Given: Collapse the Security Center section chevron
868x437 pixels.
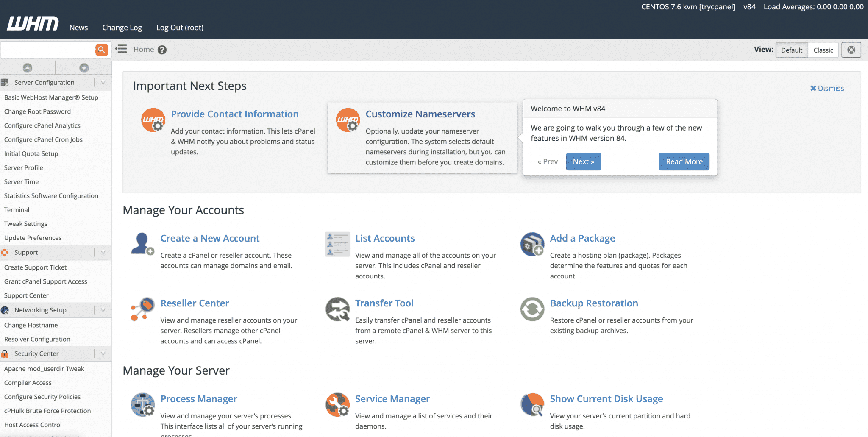Looking at the screenshot, I should tap(103, 353).
